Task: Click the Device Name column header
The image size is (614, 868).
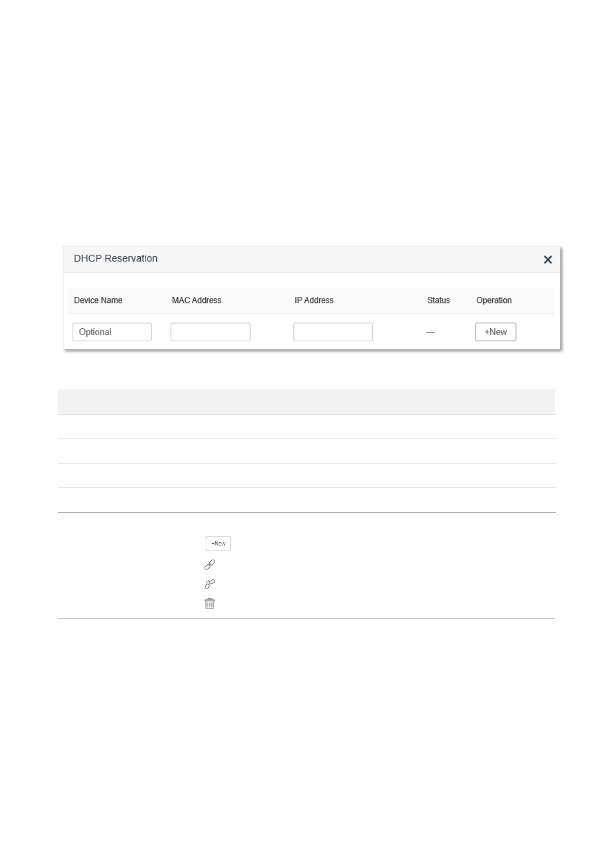Action: (x=98, y=301)
